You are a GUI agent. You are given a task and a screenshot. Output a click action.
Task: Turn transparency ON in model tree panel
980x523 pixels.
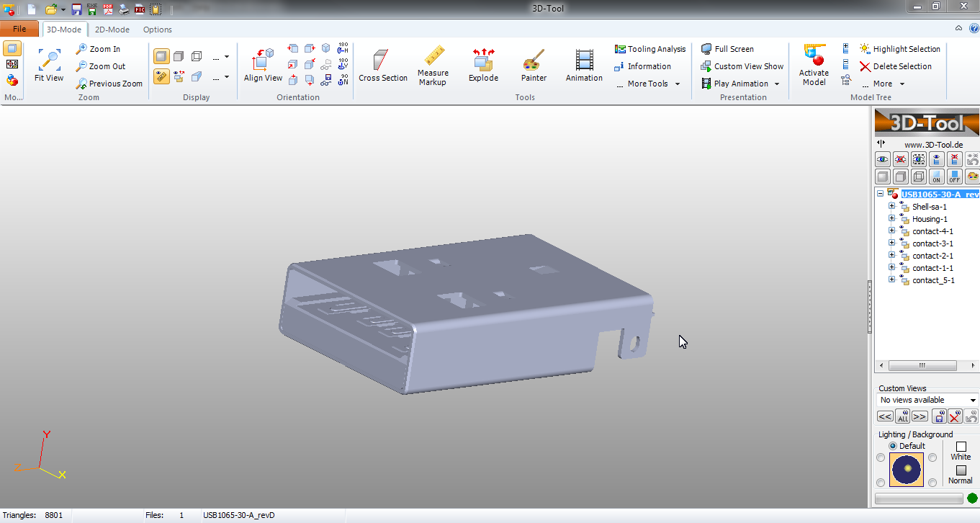click(x=936, y=176)
